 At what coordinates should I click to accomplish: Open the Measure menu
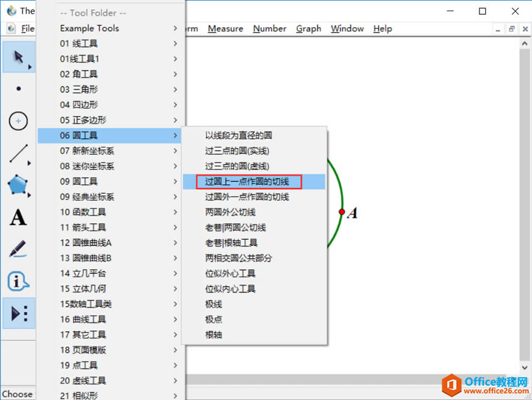[x=226, y=28]
